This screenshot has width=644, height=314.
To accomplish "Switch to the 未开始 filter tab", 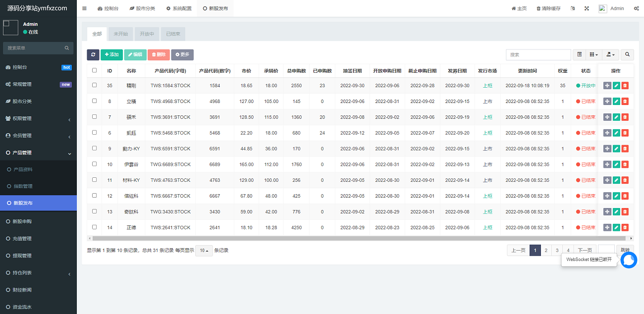I will [x=120, y=34].
